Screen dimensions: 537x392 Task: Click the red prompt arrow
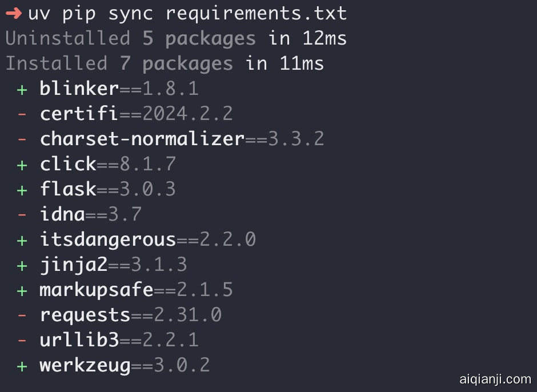pyautogui.click(x=13, y=13)
